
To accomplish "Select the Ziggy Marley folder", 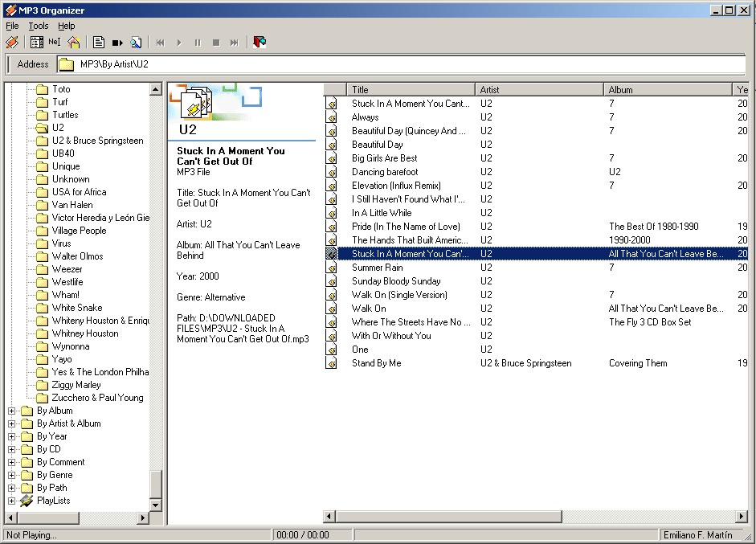I will (x=76, y=385).
